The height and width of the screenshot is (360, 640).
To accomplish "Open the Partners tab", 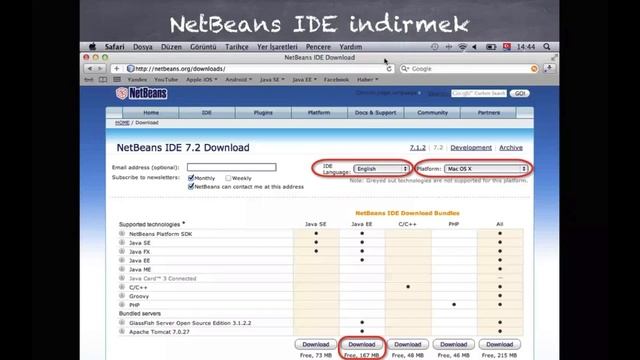I will click(489, 113).
